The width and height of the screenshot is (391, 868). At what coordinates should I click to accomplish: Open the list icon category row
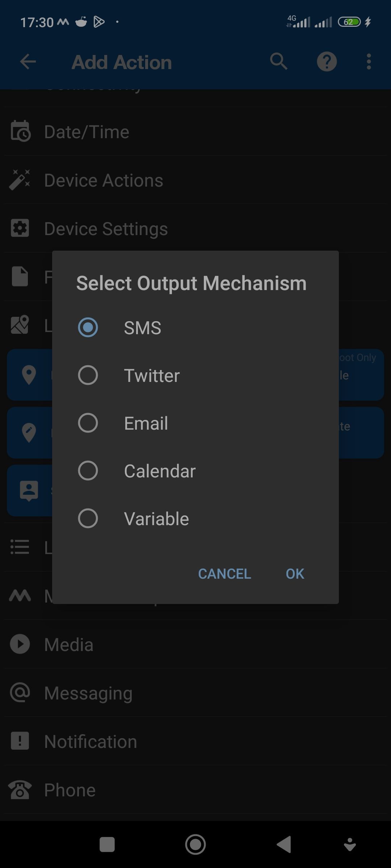pyautogui.click(x=20, y=547)
